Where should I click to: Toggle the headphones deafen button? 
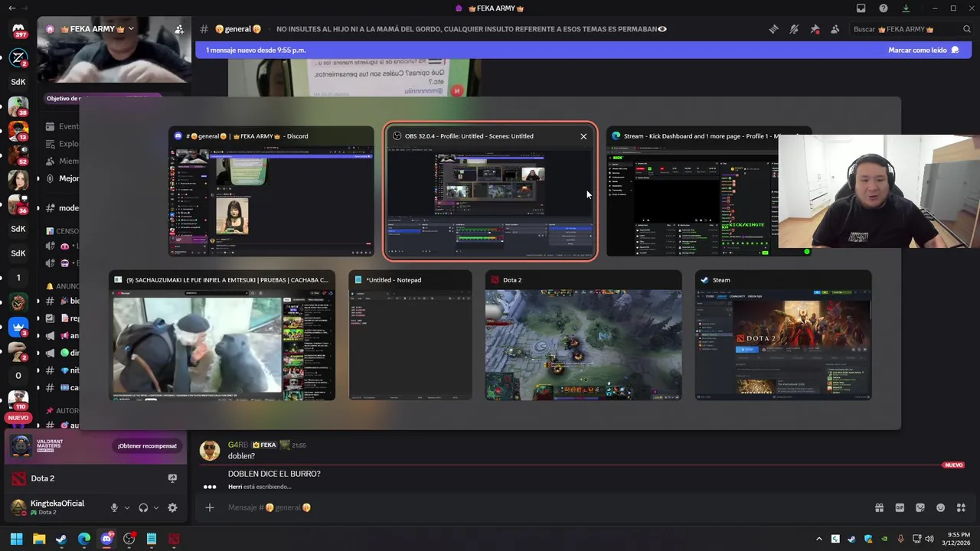tap(143, 507)
